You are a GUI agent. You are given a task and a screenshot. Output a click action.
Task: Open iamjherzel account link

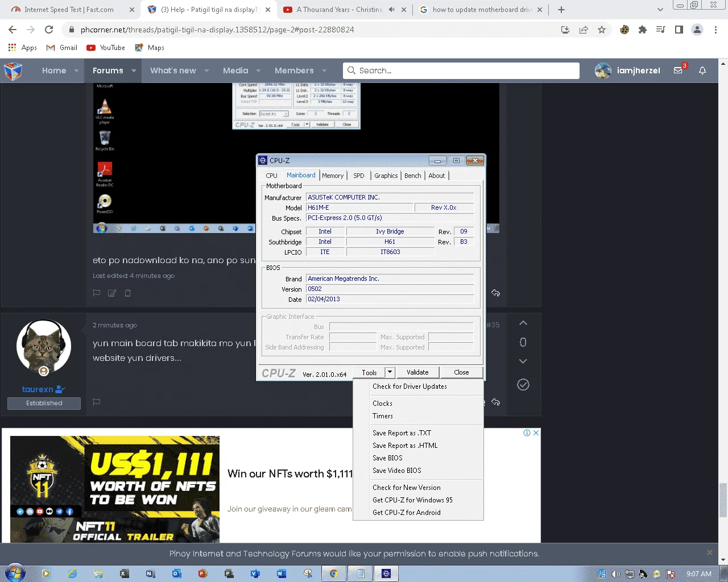point(627,70)
